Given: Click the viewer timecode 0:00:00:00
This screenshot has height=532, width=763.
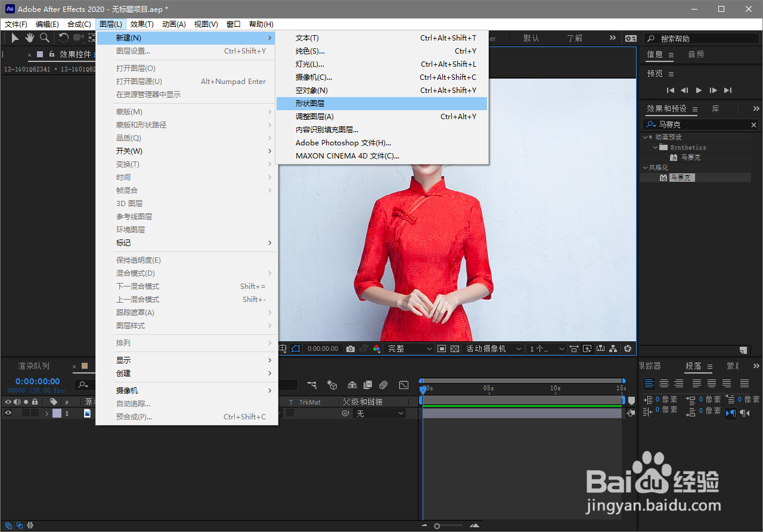Looking at the screenshot, I should [322, 349].
